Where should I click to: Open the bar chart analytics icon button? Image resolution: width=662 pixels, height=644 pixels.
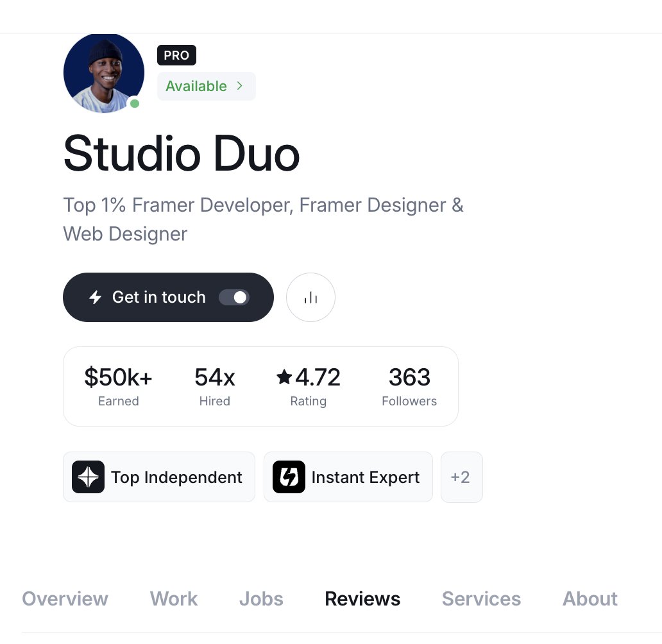pos(310,297)
